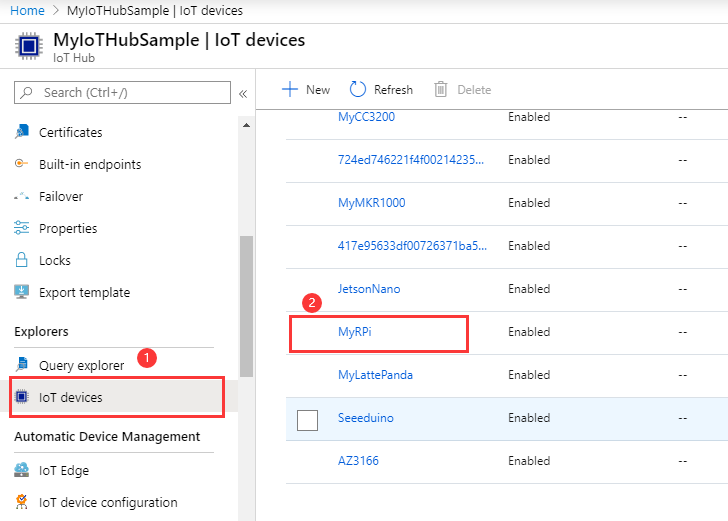Click the trash can Delete icon
This screenshot has width=728, height=521.
441,89
